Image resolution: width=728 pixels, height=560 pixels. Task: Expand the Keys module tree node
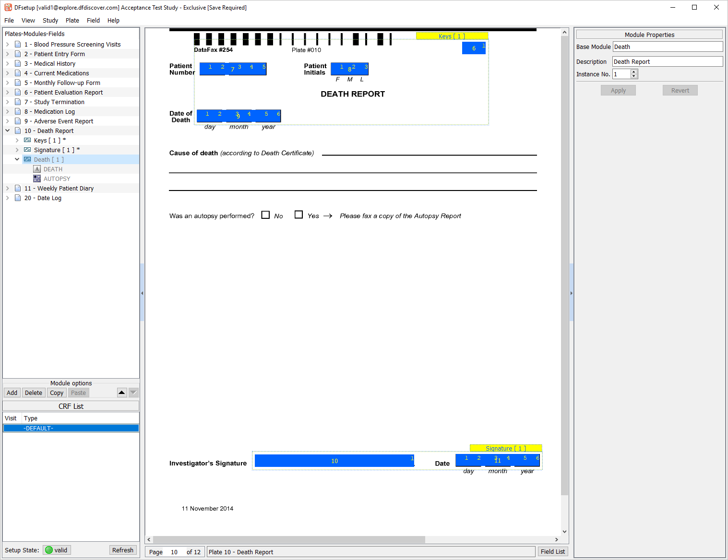point(17,140)
